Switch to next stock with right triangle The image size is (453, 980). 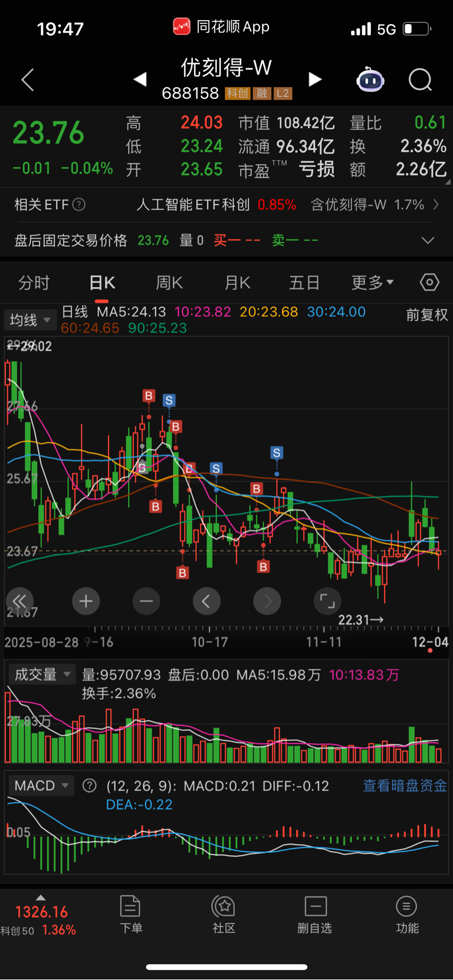(316, 80)
